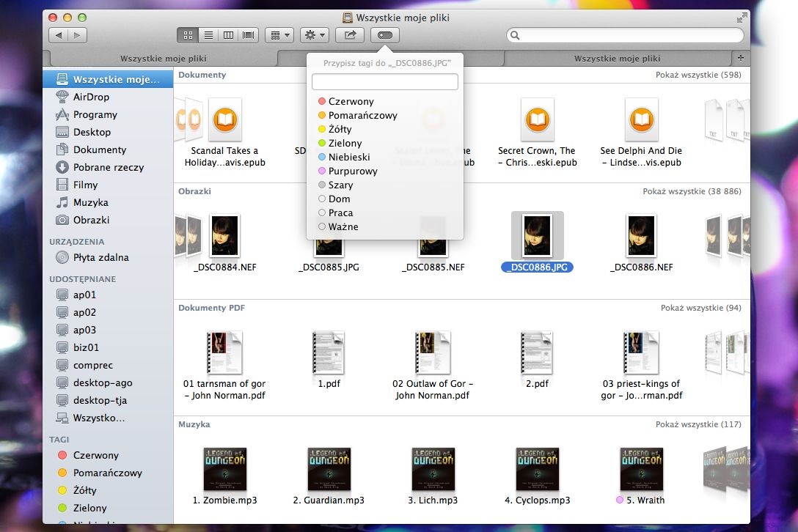
Task: Filter by Żółty tag in sidebar
Action: coord(108,490)
